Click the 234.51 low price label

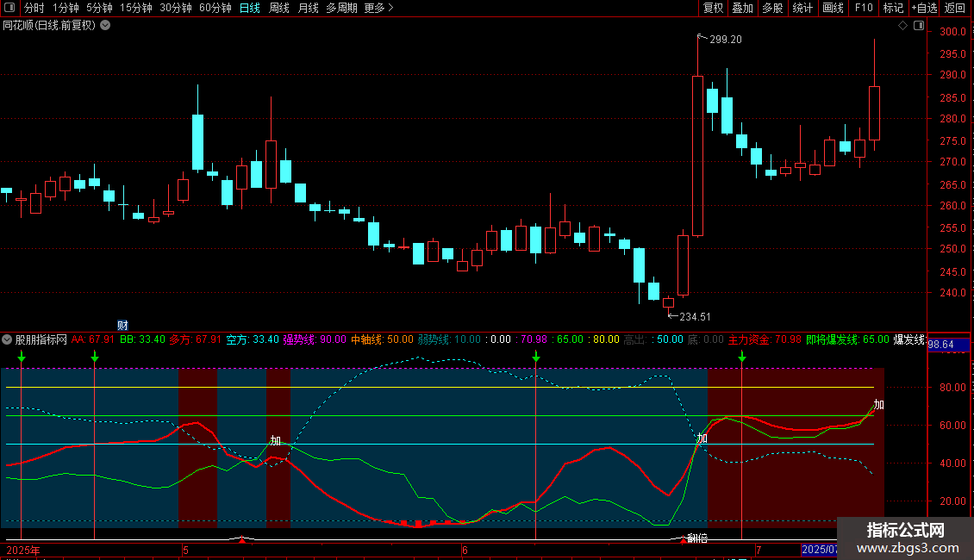[x=695, y=317]
